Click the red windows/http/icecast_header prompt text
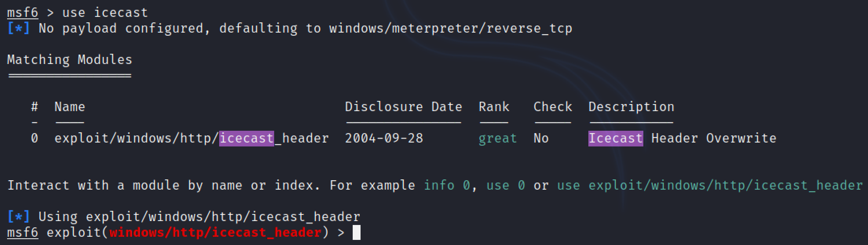Viewport: 868px width, 245px height. coord(215,232)
